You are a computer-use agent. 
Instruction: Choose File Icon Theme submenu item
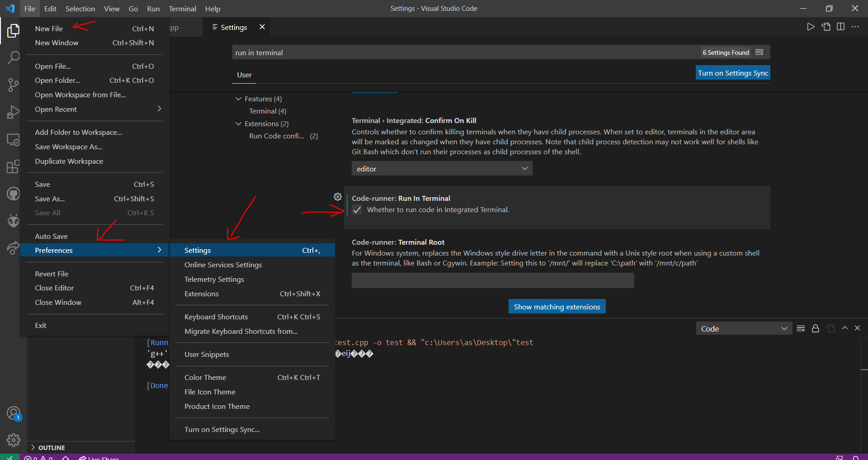coord(252,392)
